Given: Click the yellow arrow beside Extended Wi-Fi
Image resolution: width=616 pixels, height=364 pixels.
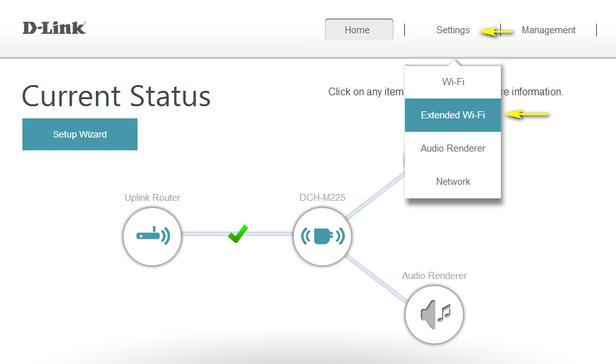Looking at the screenshot, I should pos(527,115).
